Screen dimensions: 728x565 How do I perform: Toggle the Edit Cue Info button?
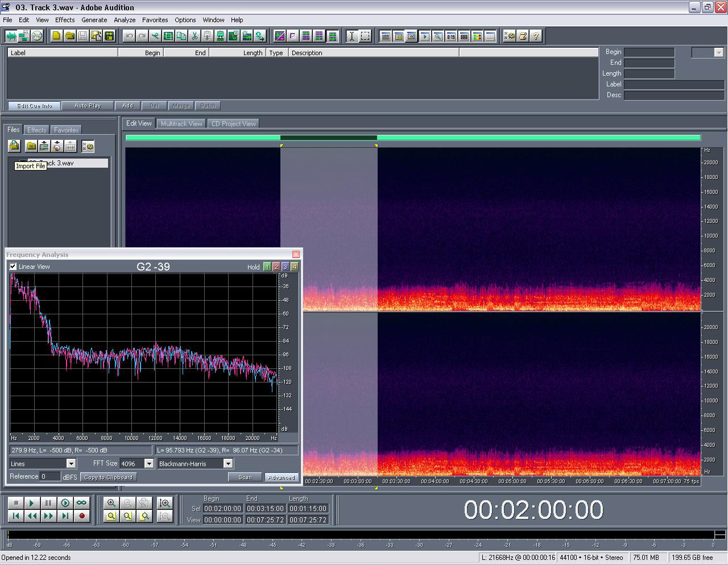click(x=34, y=106)
